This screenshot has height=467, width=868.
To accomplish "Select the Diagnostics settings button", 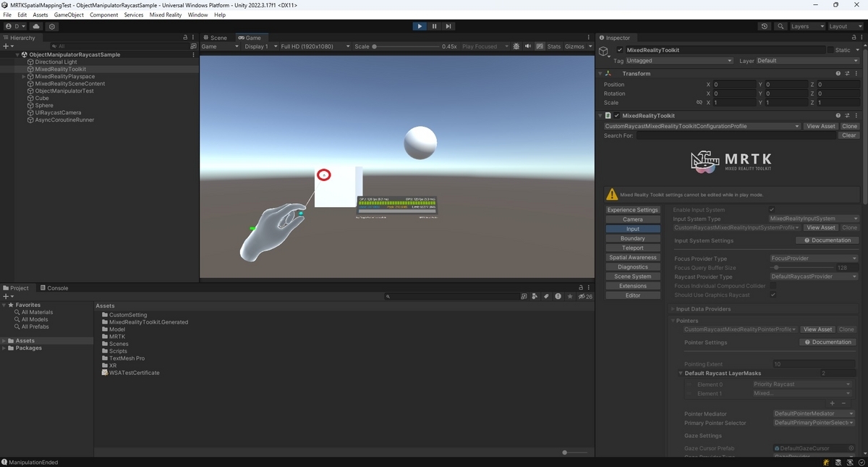I will tap(633, 267).
